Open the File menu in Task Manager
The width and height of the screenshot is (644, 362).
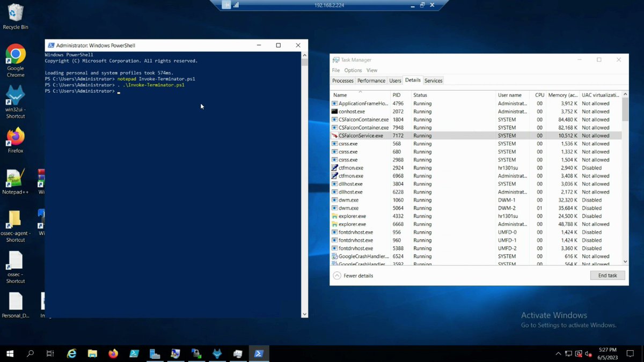336,70
